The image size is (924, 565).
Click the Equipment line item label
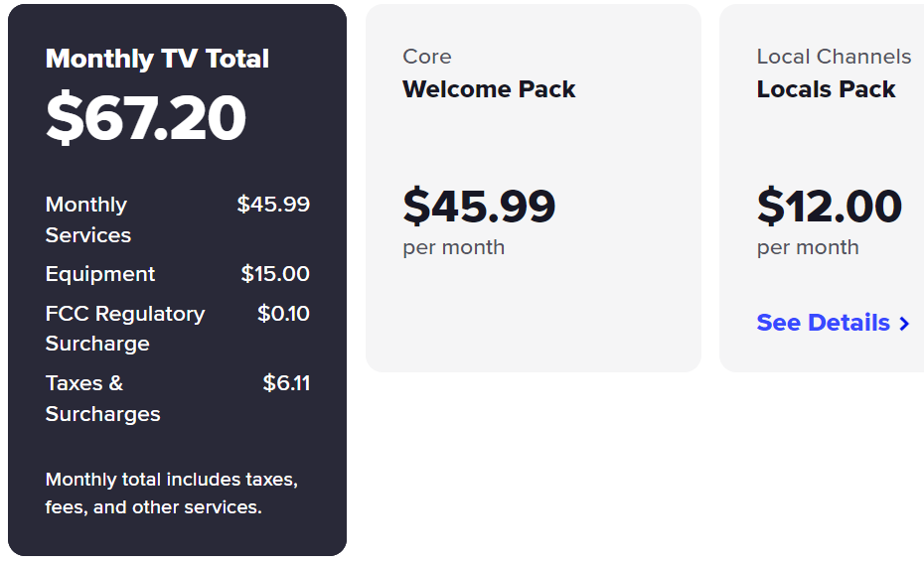[100, 274]
